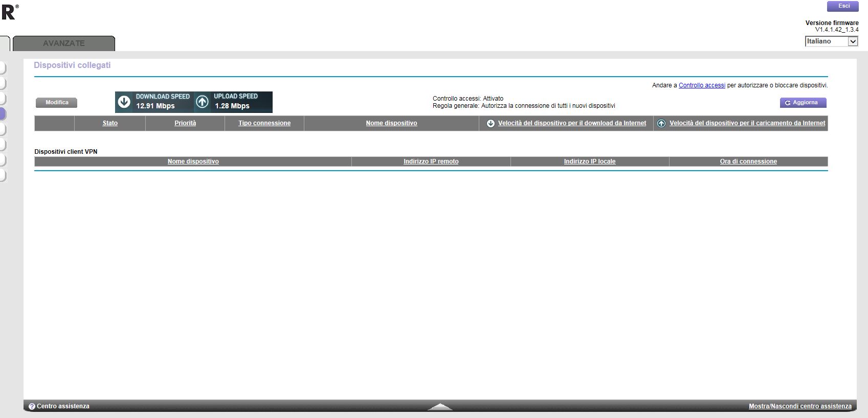Click the Centro assistenza label
This screenshot has width=868, height=418.
point(63,406)
